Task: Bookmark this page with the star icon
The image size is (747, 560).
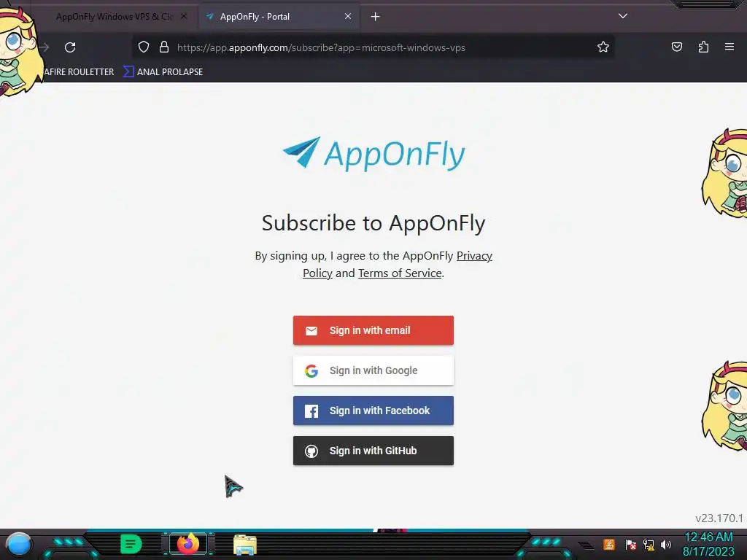Action: pos(603,47)
